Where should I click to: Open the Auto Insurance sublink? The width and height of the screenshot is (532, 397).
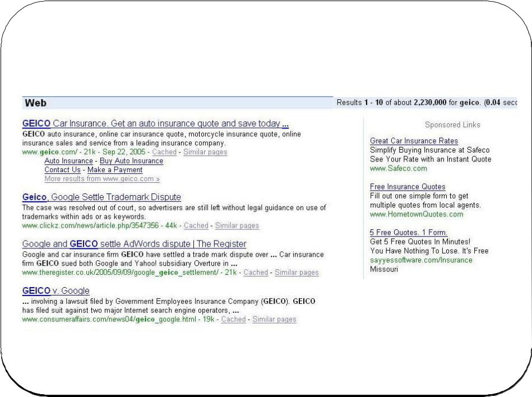click(x=68, y=161)
